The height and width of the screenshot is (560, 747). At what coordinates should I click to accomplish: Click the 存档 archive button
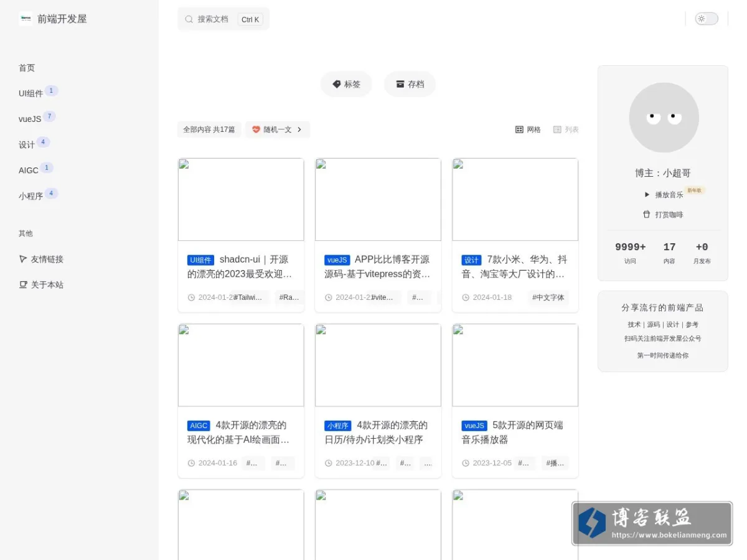(410, 84)
